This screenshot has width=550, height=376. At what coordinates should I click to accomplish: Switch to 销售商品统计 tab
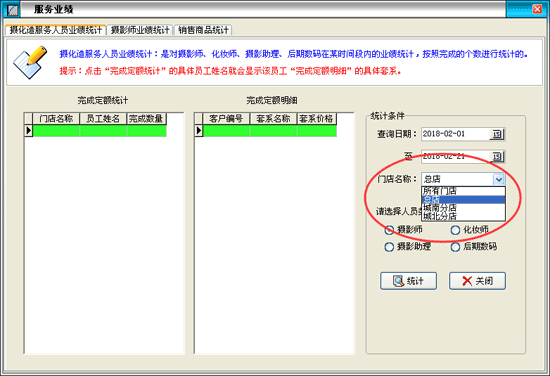(x=203, y=30)
